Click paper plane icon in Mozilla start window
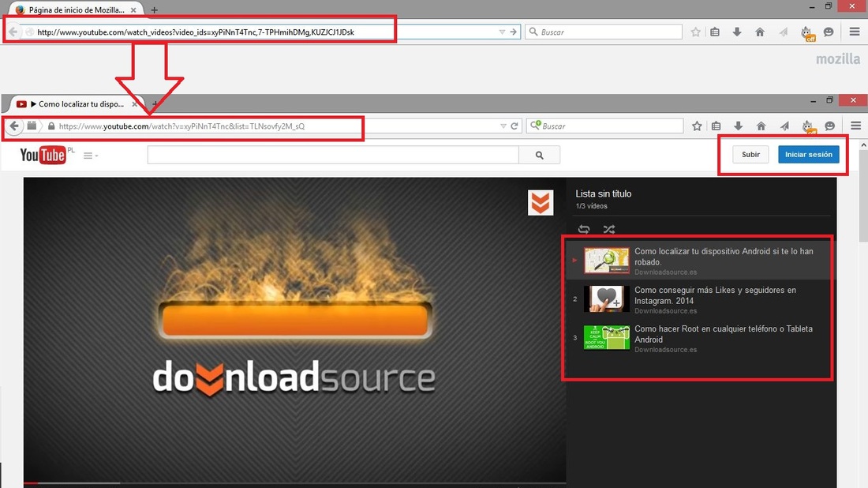 click(784, 32)
